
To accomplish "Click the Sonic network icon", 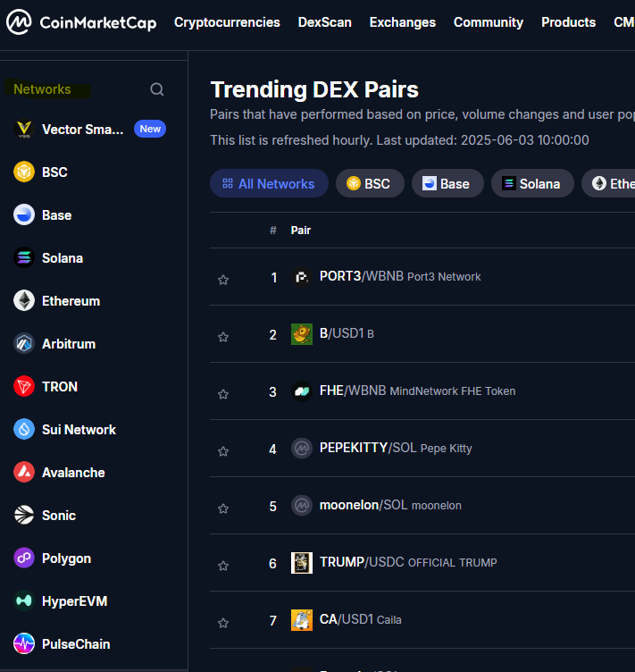I will coord(24,515).
